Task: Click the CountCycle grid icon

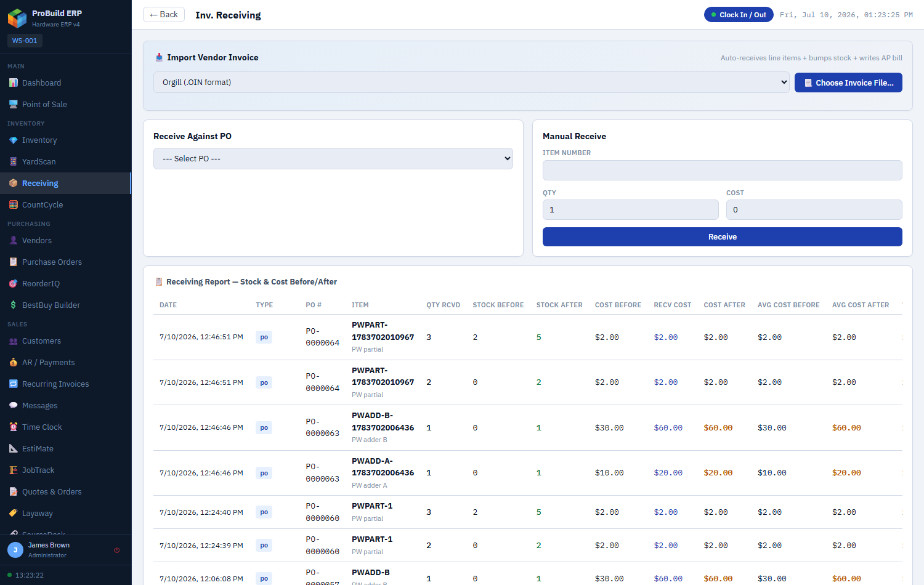Action: [13, 204]
